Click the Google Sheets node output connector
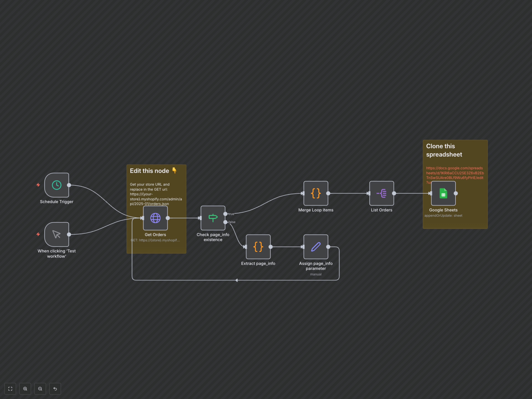532x399 pixels. pos(456,193)
